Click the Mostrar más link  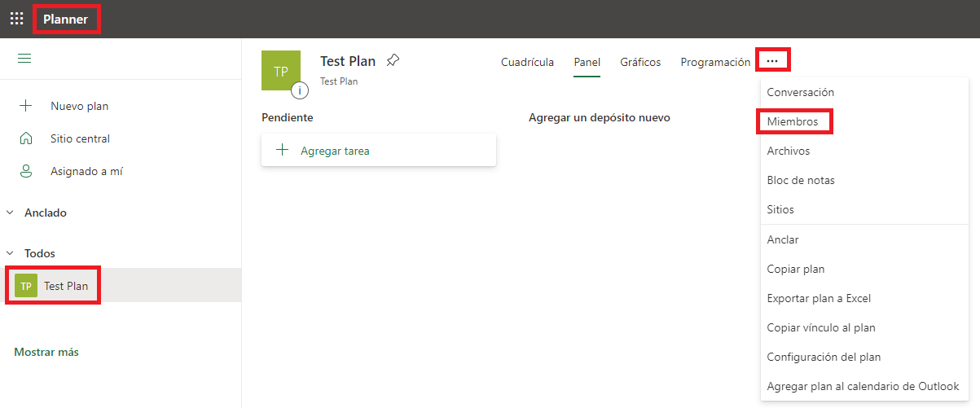(46, 353)
